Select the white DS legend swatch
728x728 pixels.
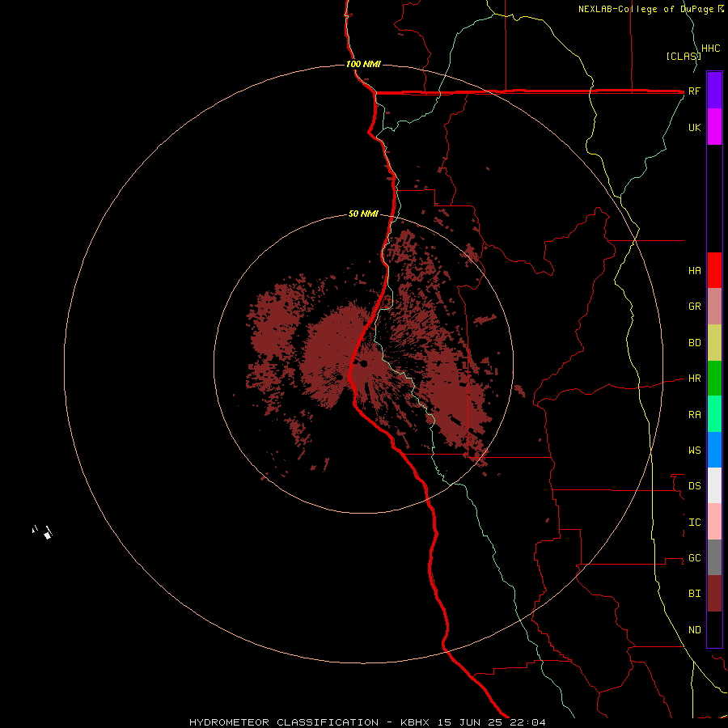coord(714,485)
